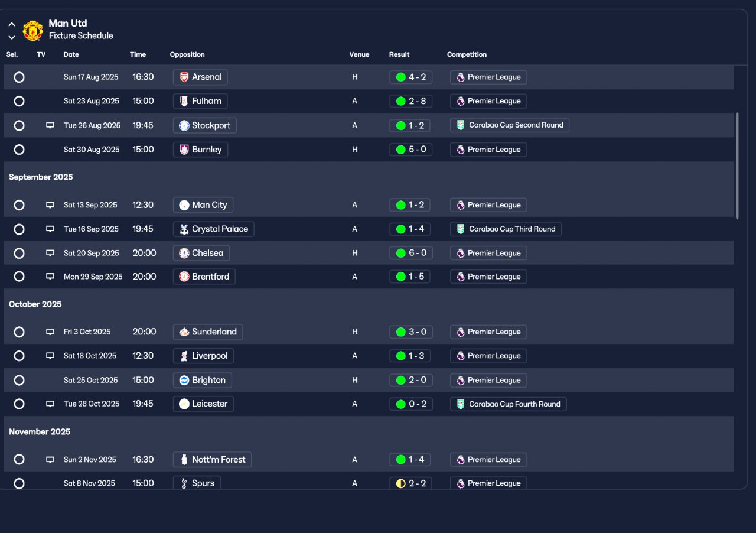Open Carabao Cup Fourth Round competition

pos(509,404)
